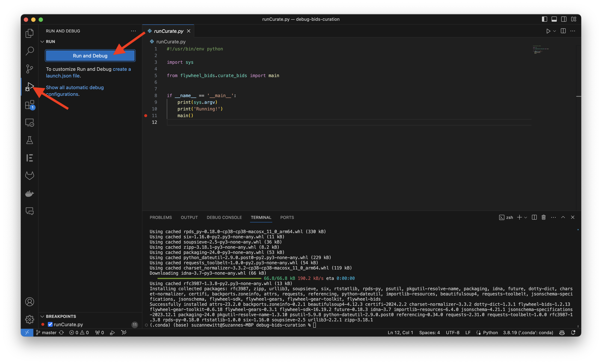Open errors and warnings status item
This screenshot has height=364, width=602.
coord(79,332)
